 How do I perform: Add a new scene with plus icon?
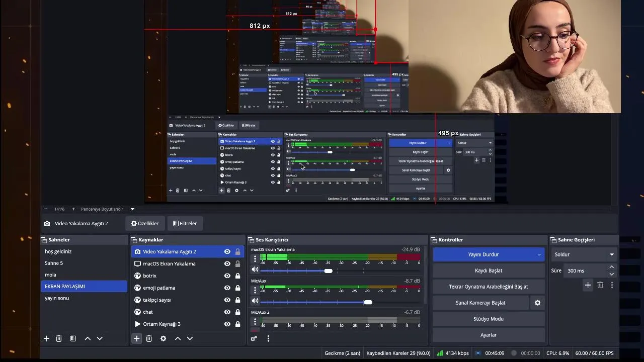click(46, 339)
